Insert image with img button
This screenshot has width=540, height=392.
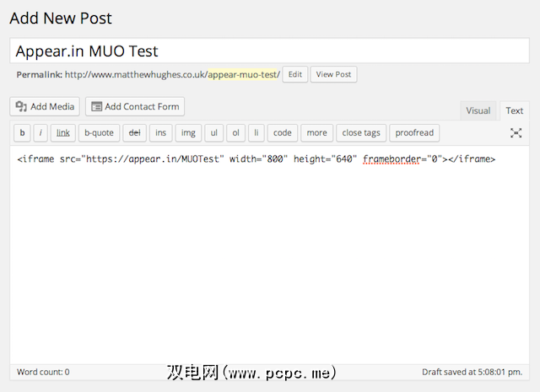tap(188, 133)
